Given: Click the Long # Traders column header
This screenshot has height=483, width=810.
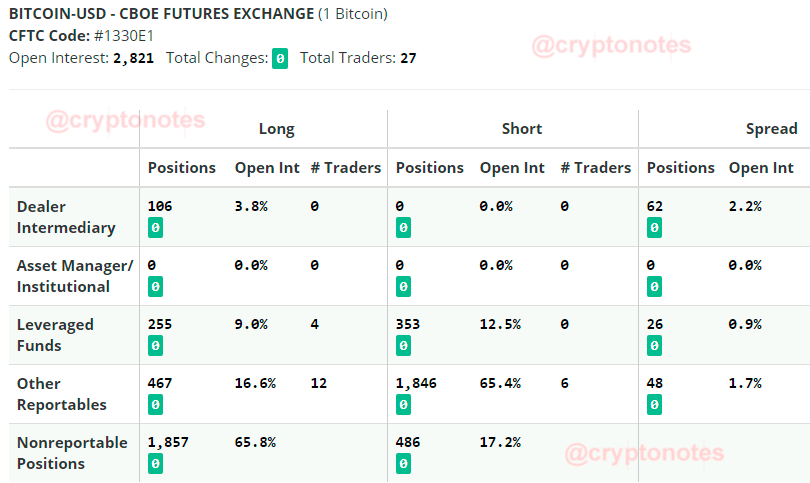Looking at the screenshot, I should [x=346, y=168].
